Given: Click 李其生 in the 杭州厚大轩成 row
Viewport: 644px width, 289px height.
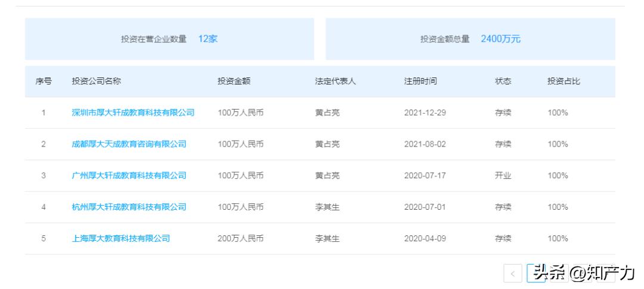Looking at the screenshot, I should [x=327, y=207].
